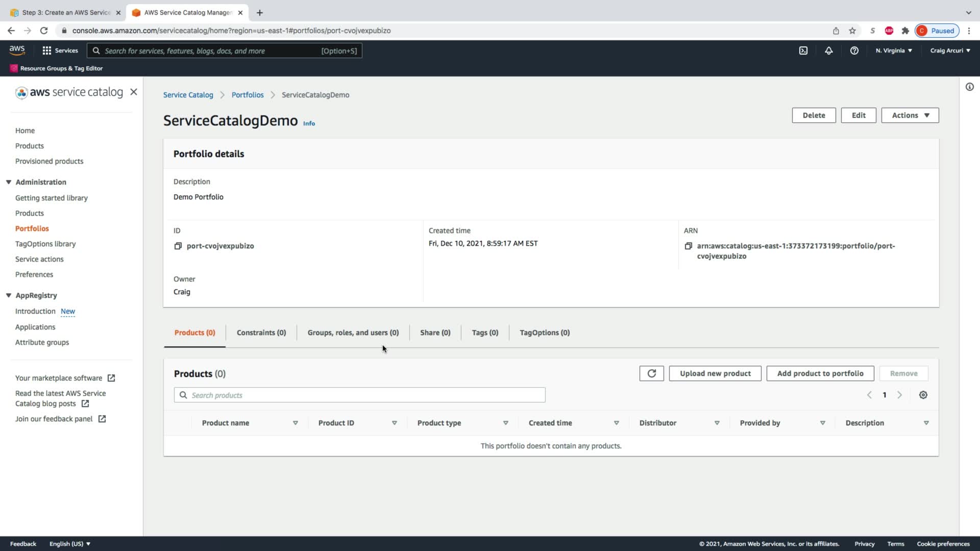Image resolution: width=980 pixels, height=551 pixels.
Task: Refresh the products list
Action: pyautogui.click(x=651, y=373)
